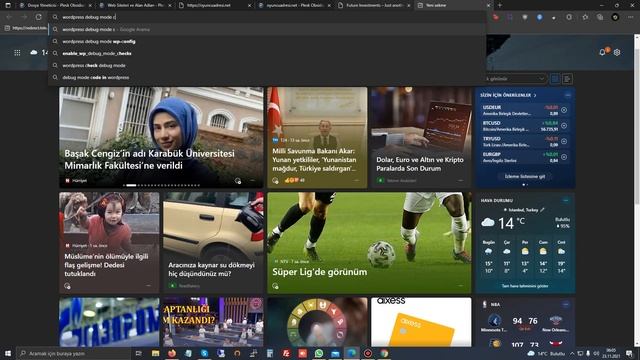Add EURGBP to watchlist plus icon
The width and height of the screenshot is (640, 360).
[x=564, y=157]
